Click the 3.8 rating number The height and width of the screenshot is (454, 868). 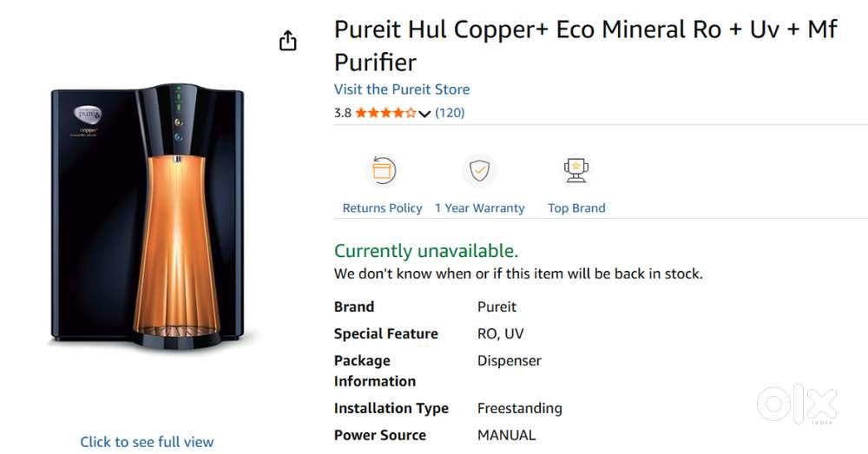pos(343,113)
